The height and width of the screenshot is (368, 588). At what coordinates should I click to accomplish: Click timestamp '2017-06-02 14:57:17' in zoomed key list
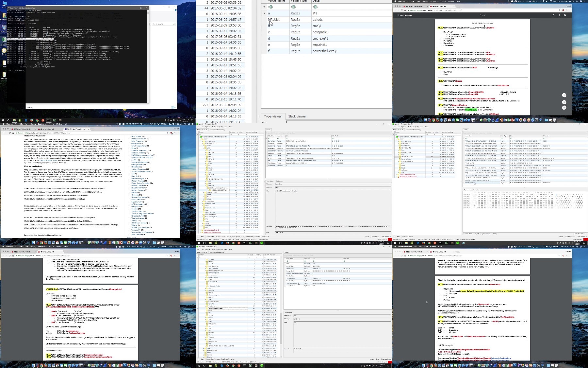[x=226, y=20]
